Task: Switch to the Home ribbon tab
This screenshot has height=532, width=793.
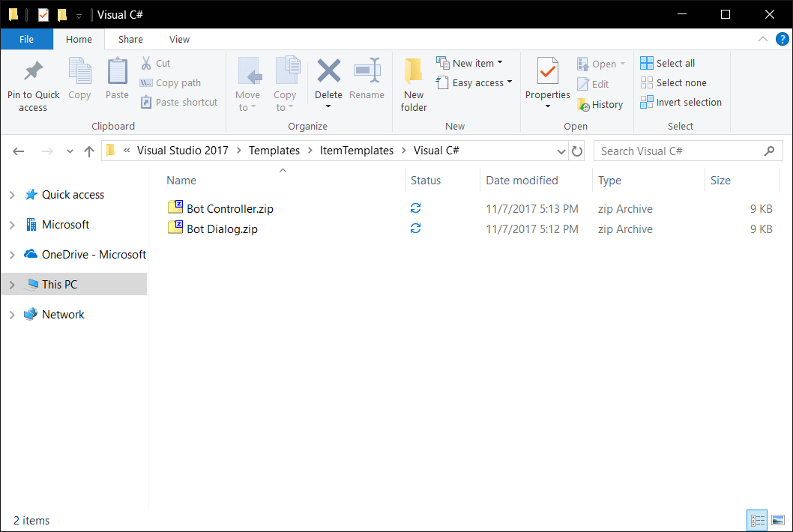Action: coord(79,40)
